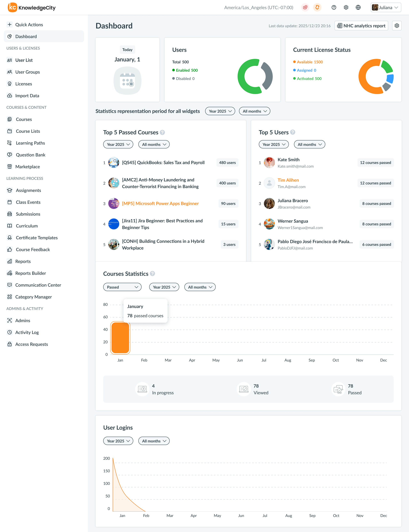Select the Reports Builder sidebar icon
Screen dimensions: 409x532
point(10,273)
